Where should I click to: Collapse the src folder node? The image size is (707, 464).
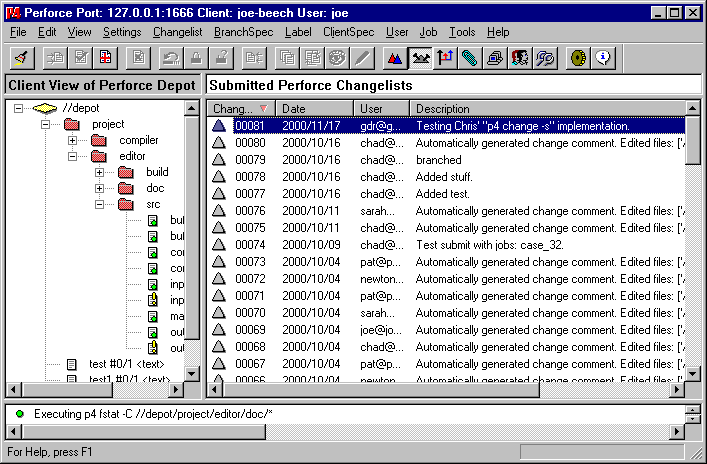100,204
